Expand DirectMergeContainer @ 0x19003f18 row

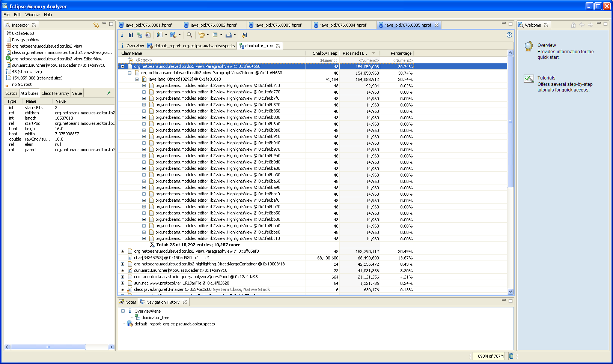pos(122,264)
